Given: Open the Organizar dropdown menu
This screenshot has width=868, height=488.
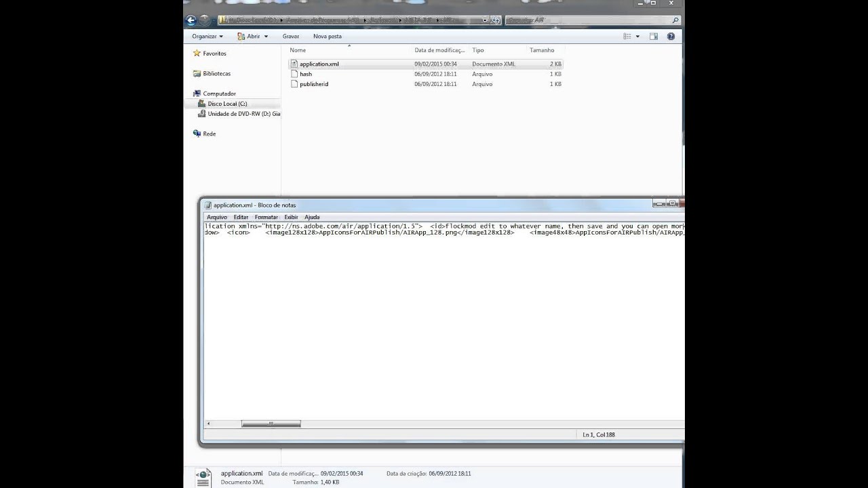Looking at the screenshot, I should [x=208, y=37].
